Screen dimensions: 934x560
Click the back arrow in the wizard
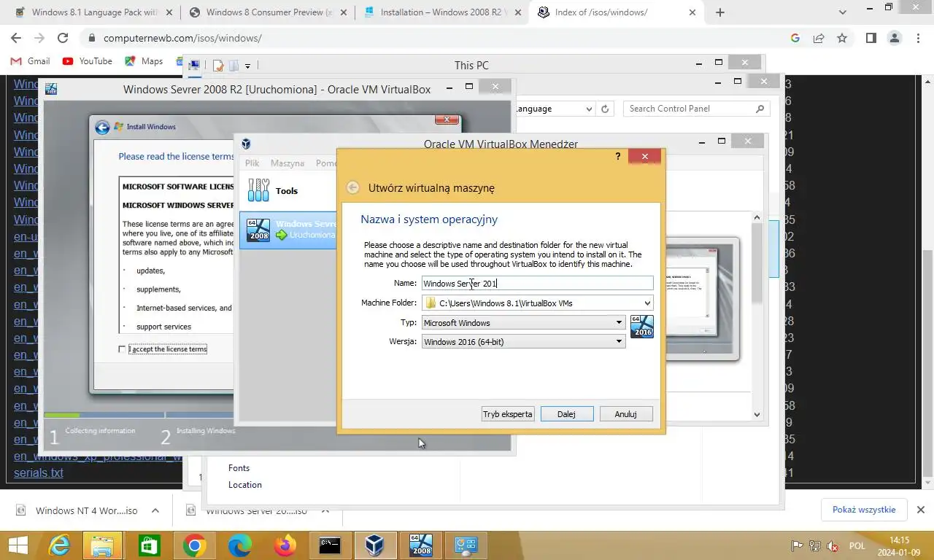(352, 187)
